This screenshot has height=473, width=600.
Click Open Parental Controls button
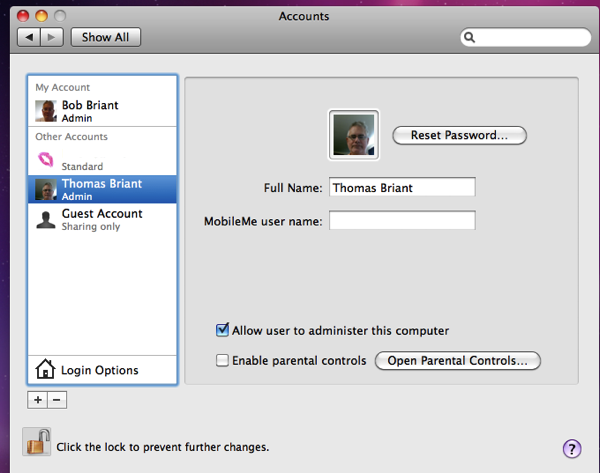tap(458, 360)
